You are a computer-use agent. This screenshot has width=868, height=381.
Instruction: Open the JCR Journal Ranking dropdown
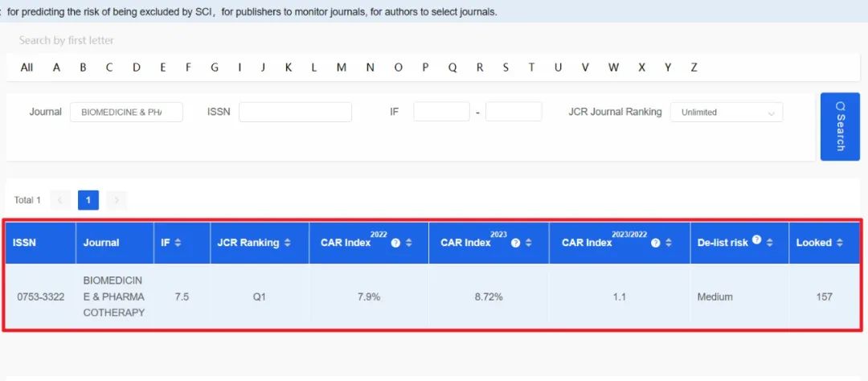click(727, 112)
